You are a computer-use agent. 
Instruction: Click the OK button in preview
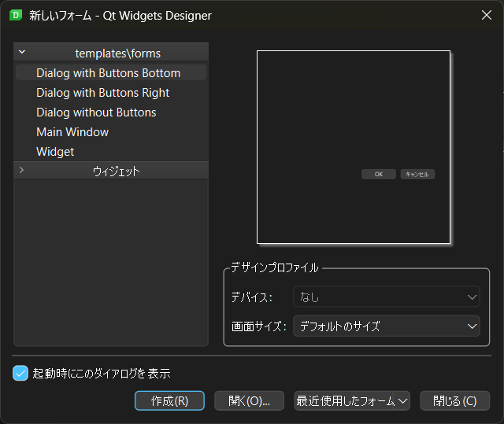[379, 174]
